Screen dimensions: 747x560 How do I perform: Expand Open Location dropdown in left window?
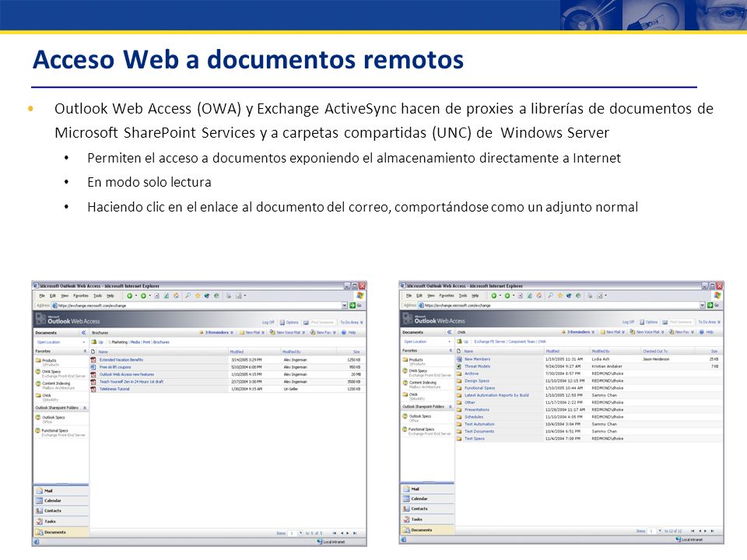84,342
